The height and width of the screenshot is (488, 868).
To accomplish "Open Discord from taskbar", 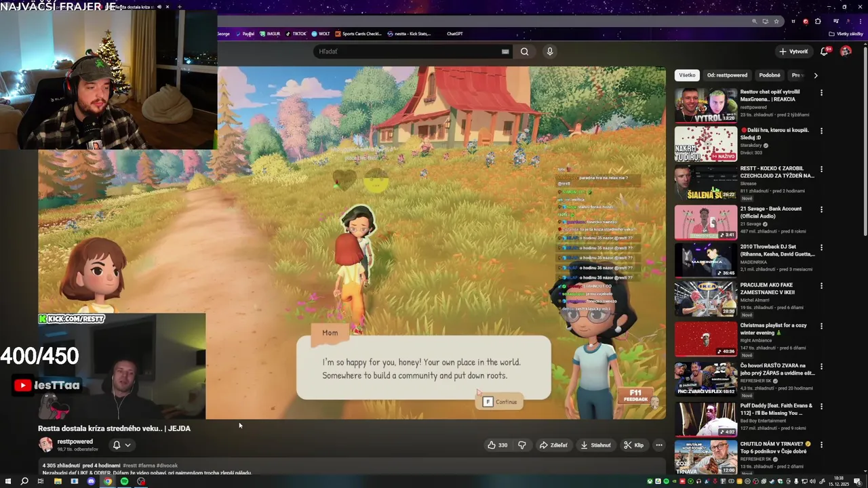I will click(x=91, y=481).
